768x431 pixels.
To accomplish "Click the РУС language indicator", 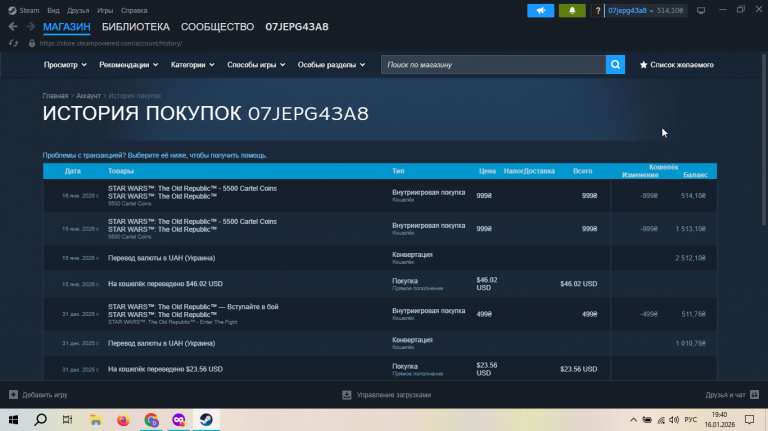I will tap(691, 420).
